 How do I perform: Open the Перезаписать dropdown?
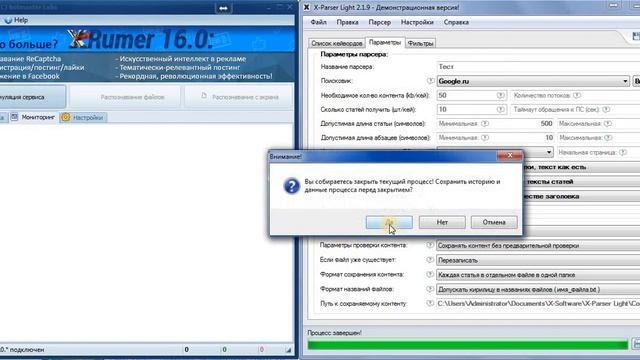[x=538, y=260]
